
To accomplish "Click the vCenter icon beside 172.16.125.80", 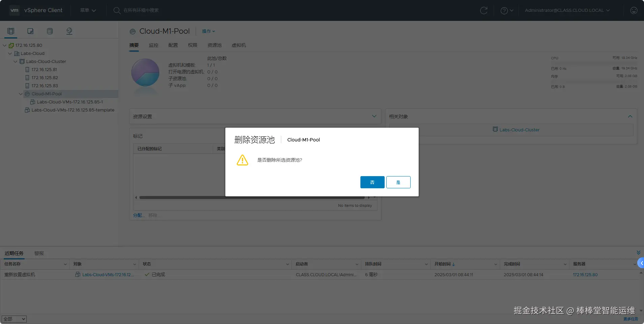I will click(x=11, y=45).
